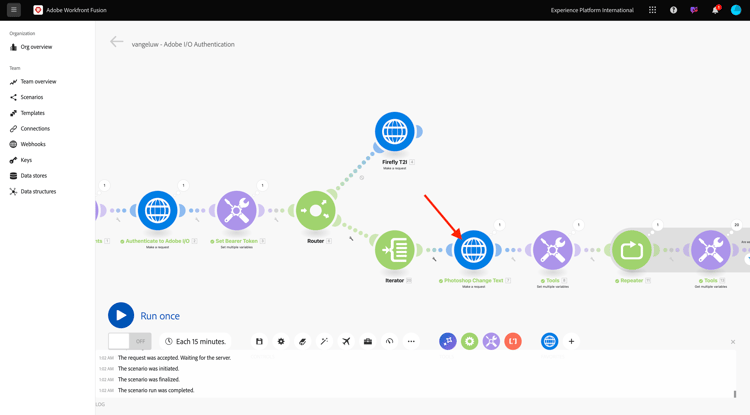Select the Tools module before Repeater
Viewport: 750px width, 415px height.
pos(552,250)
